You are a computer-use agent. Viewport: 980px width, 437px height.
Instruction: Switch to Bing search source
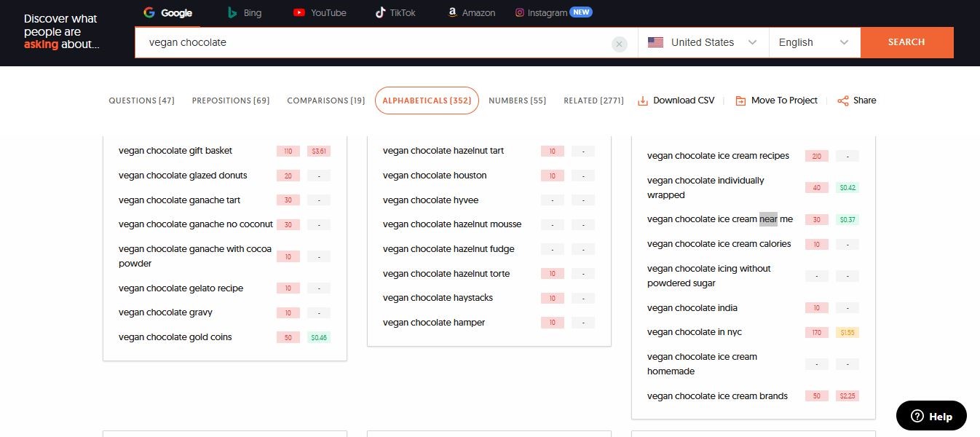[244, 13]
